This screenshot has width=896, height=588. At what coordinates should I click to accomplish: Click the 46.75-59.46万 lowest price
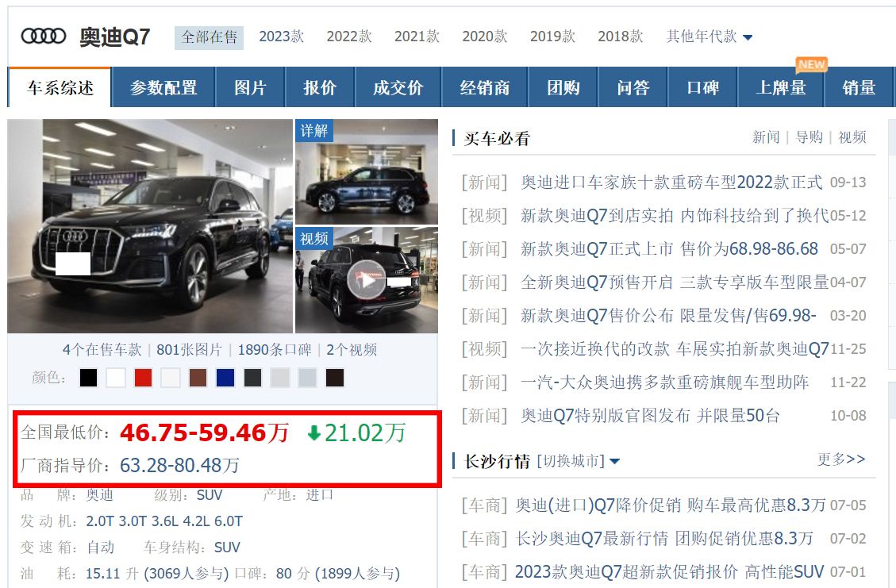[204, 432]
